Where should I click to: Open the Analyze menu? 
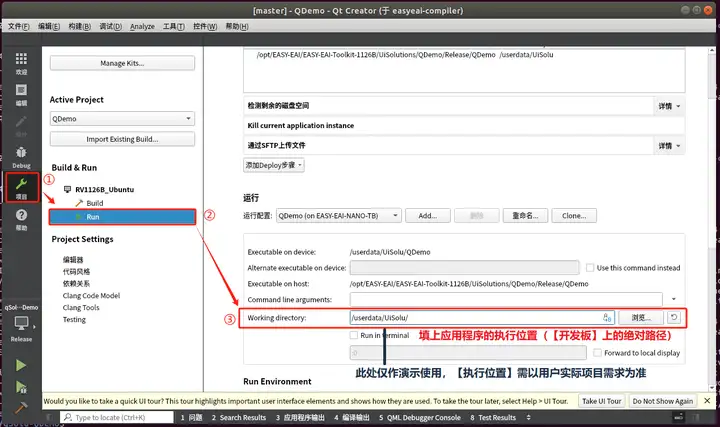tap(142, 26)
